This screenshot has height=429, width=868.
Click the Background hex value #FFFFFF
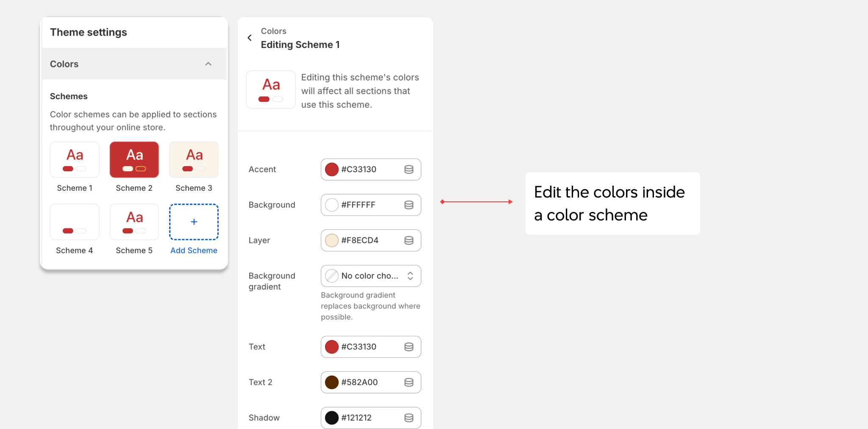pyautogui.click(x=359, y=205)
